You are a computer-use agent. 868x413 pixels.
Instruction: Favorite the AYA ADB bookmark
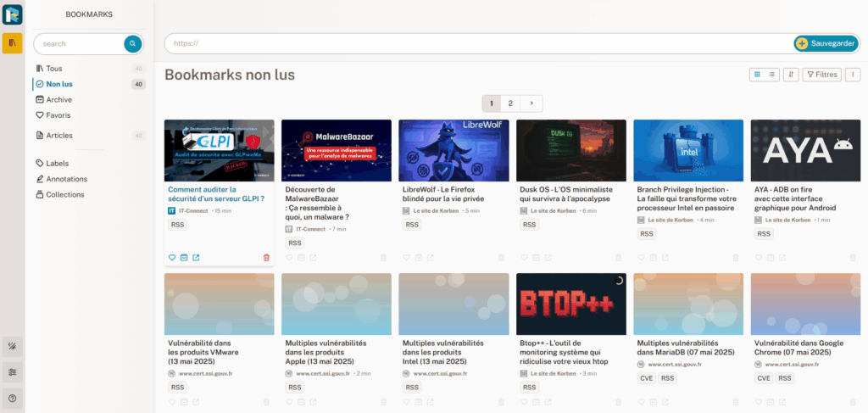click(759, 258)
